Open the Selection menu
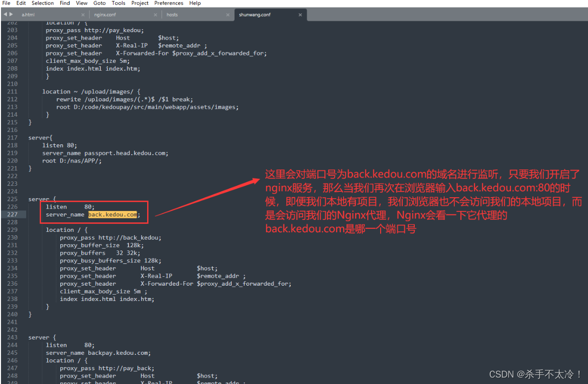The image size is (588, 384). (x=42, y=3)
